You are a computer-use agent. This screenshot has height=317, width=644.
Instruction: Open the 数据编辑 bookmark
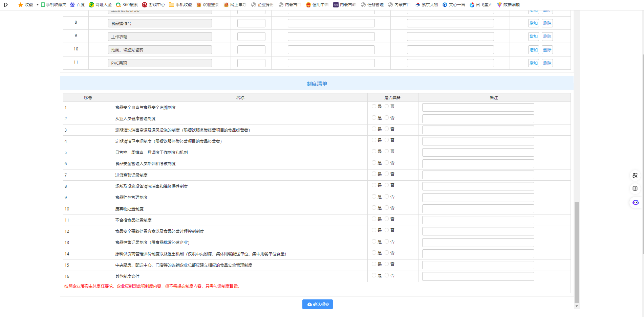click(508, 5)
